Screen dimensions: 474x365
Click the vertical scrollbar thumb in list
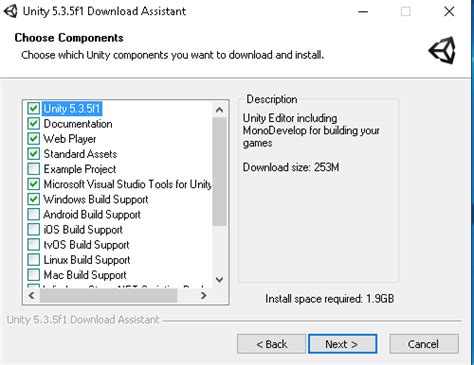tap(219, 171)
